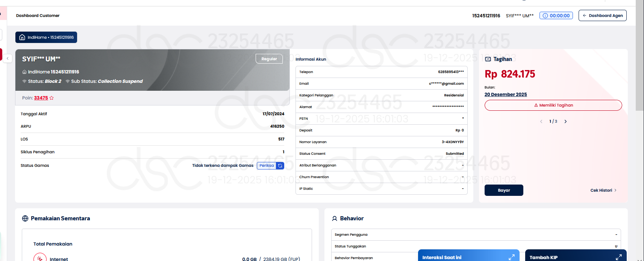Viewport: 644px width, 261px height.
Task: Click the user icon beside Behavior
Action: click(x=335, y=218)
